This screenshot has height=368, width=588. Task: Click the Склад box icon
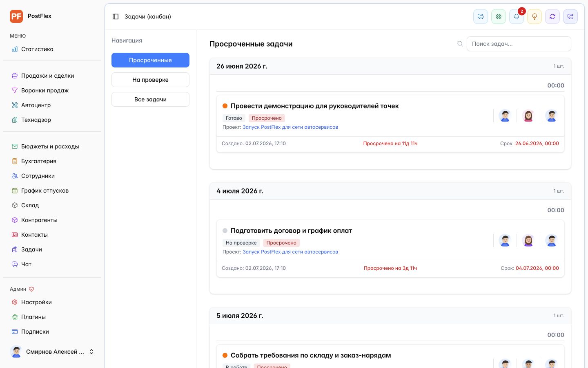pos(15,205)
